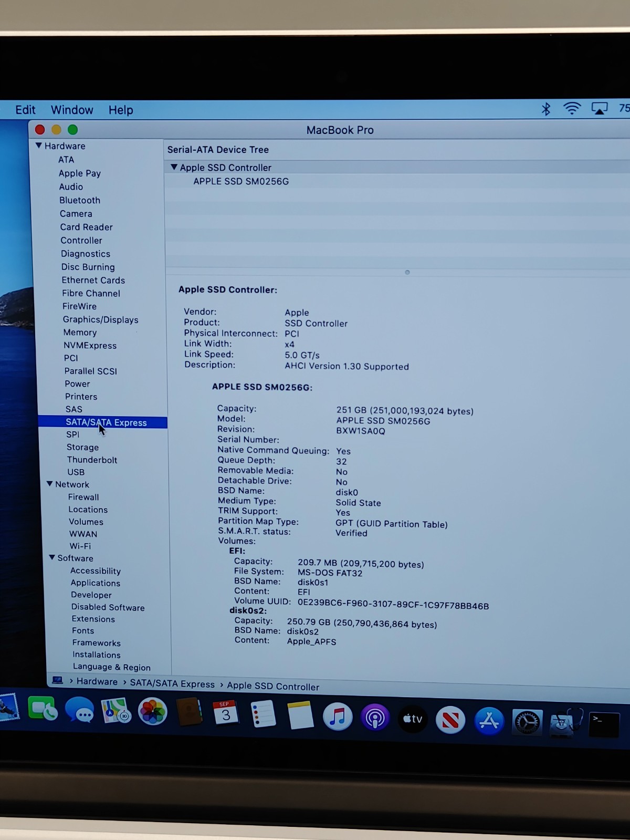Screen dimensions: 630x840
Task: Click SATA/SATA Express in path bar
Action: point(172,683)
